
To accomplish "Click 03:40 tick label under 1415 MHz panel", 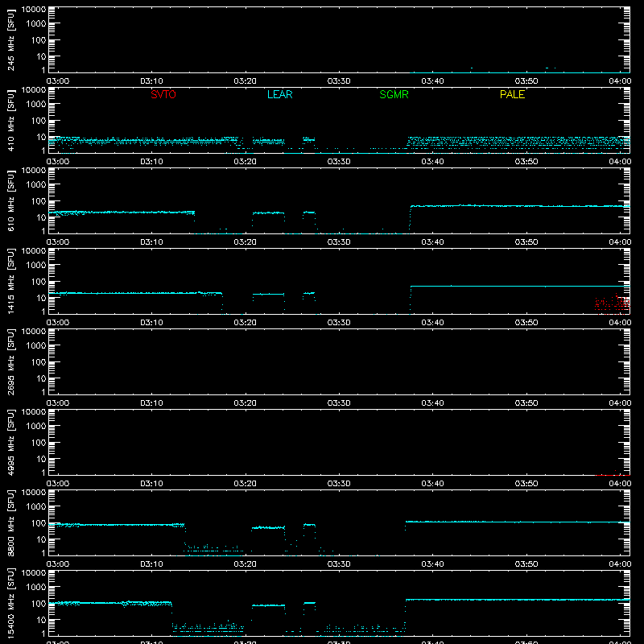I will click(x=432, y=323).
